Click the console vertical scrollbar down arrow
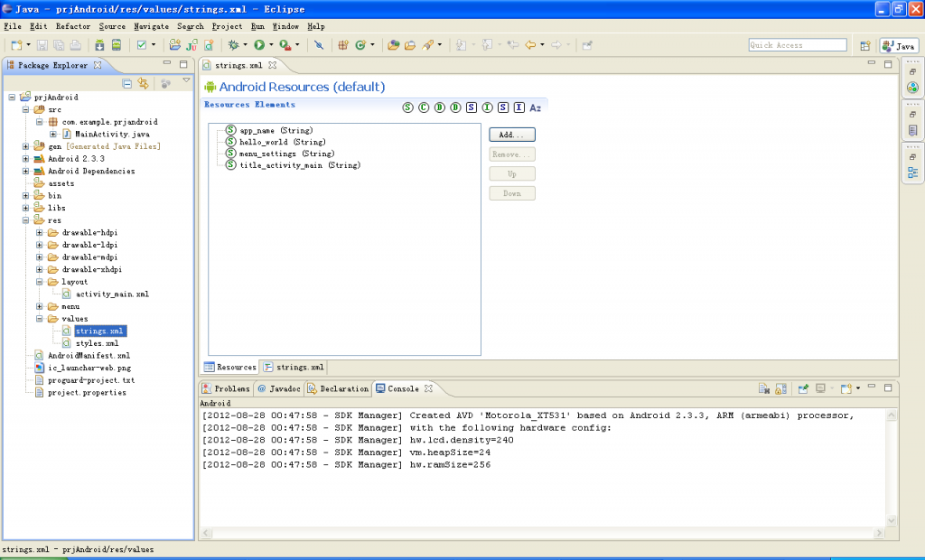Viewport: 925px width, 560px height. 892,520
